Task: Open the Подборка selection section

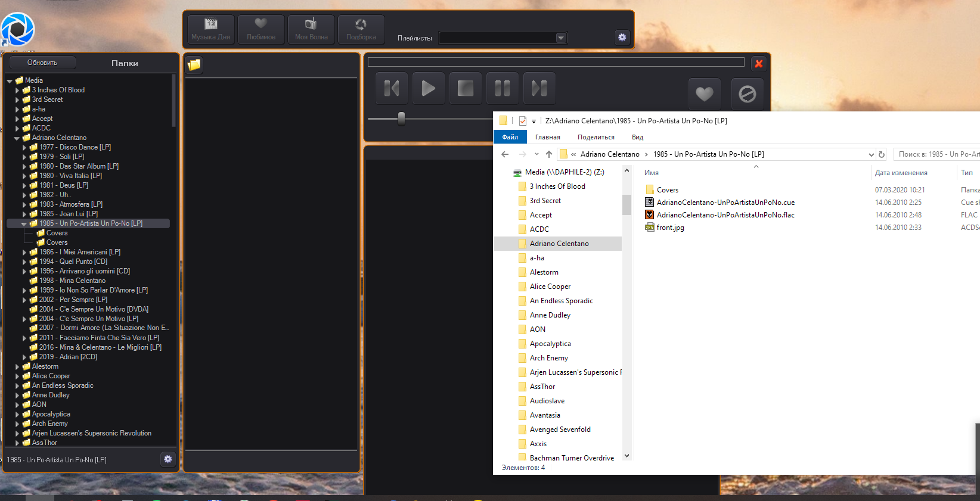Action: click(361, 29)
